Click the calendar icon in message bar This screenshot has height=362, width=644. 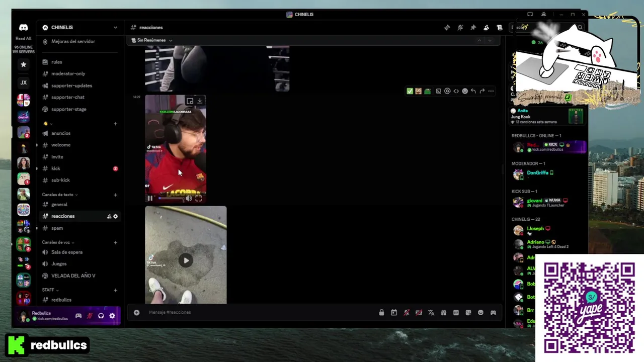394,312
